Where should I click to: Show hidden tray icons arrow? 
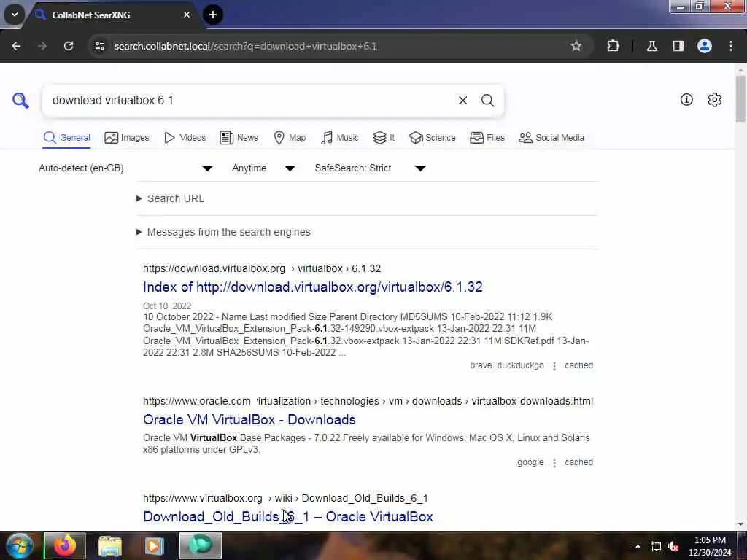638,546
